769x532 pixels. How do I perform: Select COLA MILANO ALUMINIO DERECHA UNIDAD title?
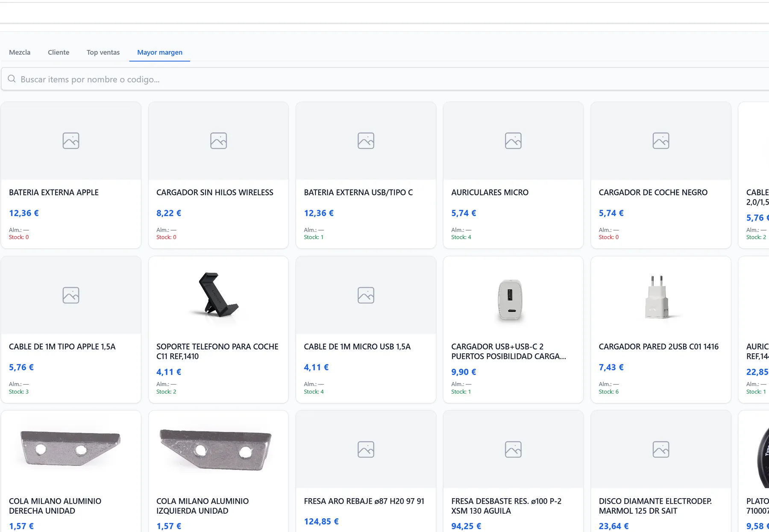[x=55, y=506]
